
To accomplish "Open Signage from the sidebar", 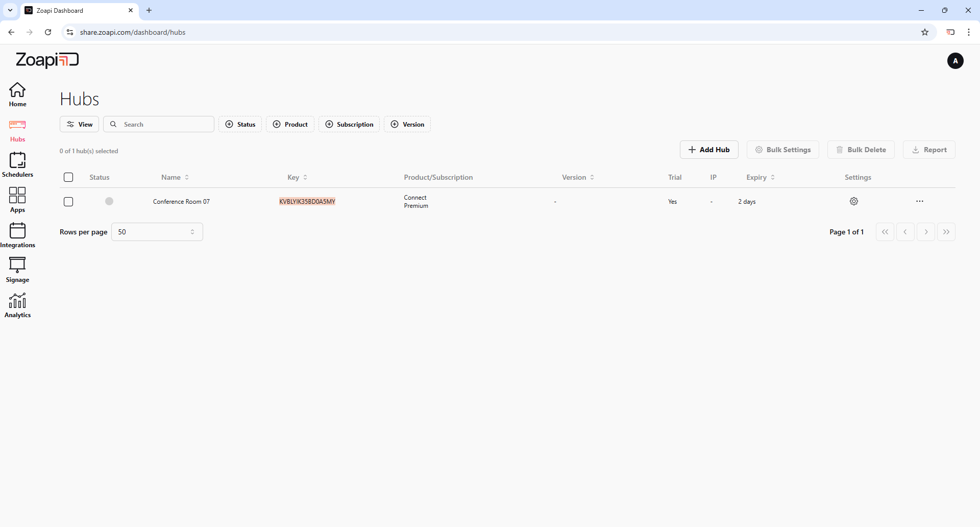I will click(17, 270).
